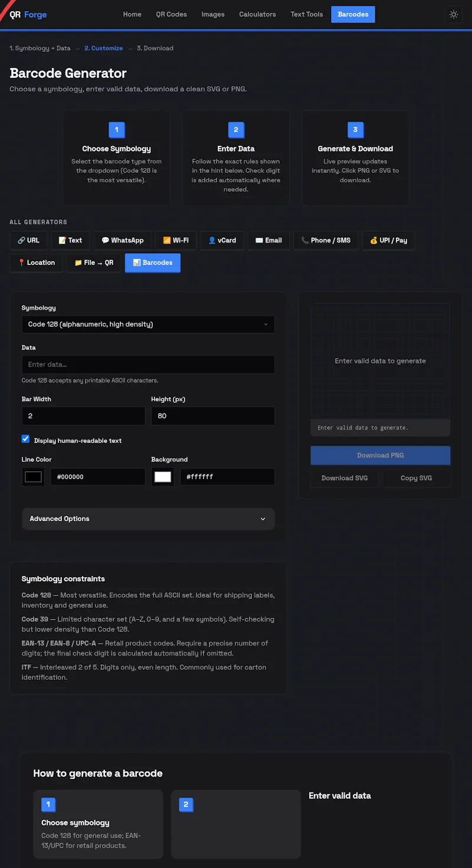Open the URL generator
Screen dimensions: 472x868
(x=28, y=240)
